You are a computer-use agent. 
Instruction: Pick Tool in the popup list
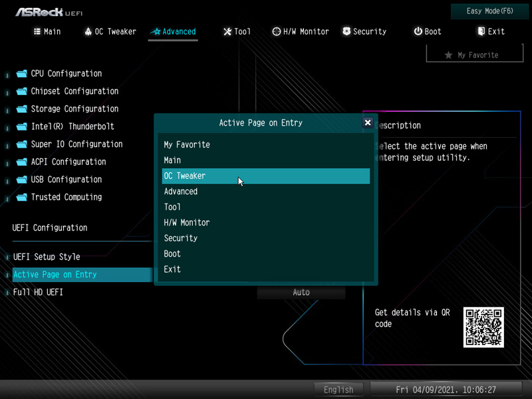tap(266, 207)
